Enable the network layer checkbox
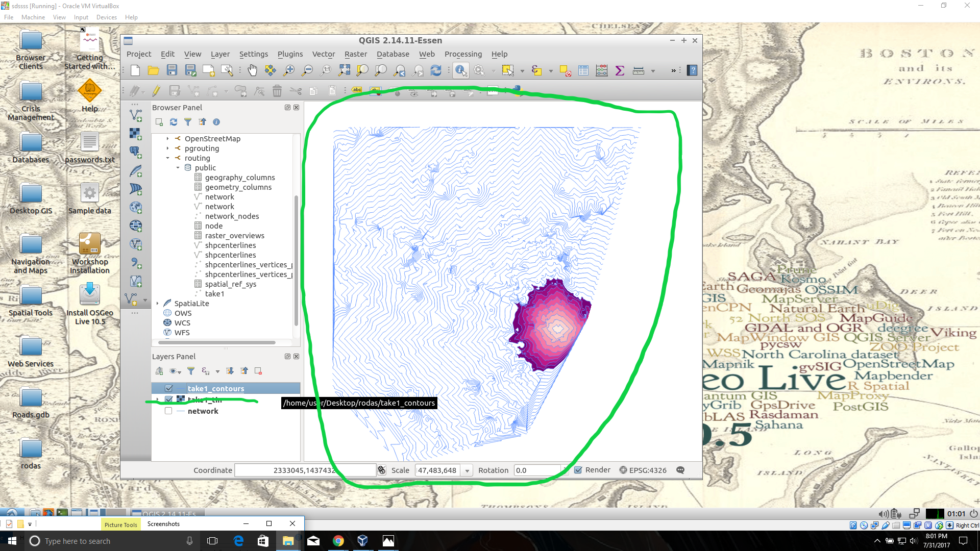The width and height of the screenshot is (980, 551). coord(169,411)
